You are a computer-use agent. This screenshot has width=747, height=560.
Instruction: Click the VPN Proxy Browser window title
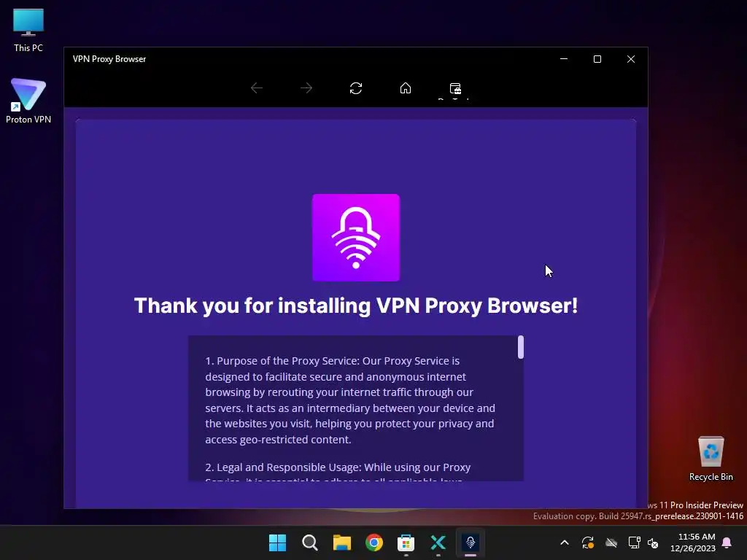click(109, 59)
